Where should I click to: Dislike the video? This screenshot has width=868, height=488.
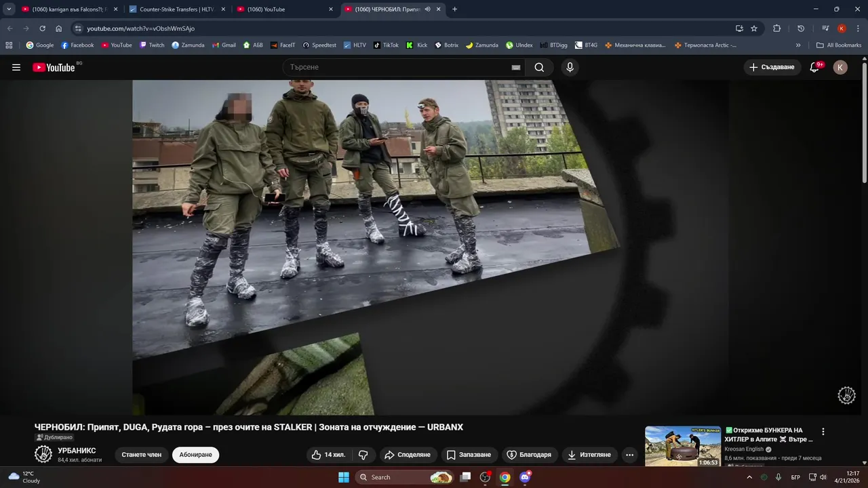[363, 455]
